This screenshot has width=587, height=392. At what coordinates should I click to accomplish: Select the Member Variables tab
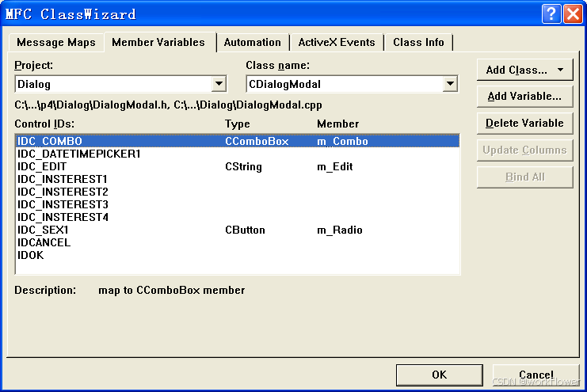point(158,42)
